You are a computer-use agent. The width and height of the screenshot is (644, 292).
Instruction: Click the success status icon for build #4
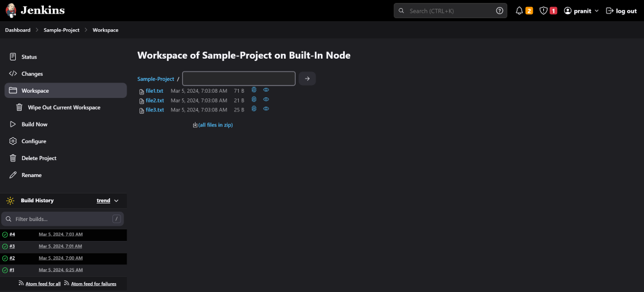coord(5,235)
